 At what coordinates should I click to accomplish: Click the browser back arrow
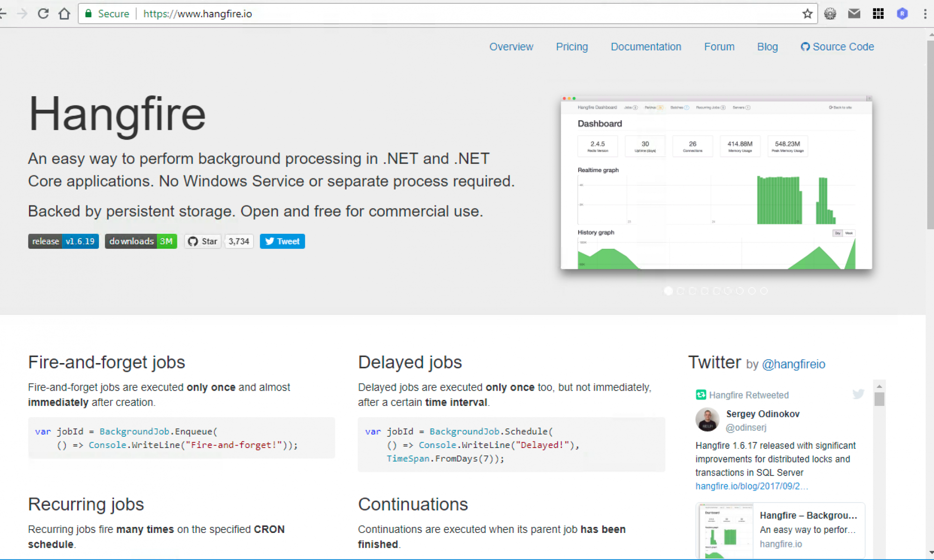coord(3,14)
